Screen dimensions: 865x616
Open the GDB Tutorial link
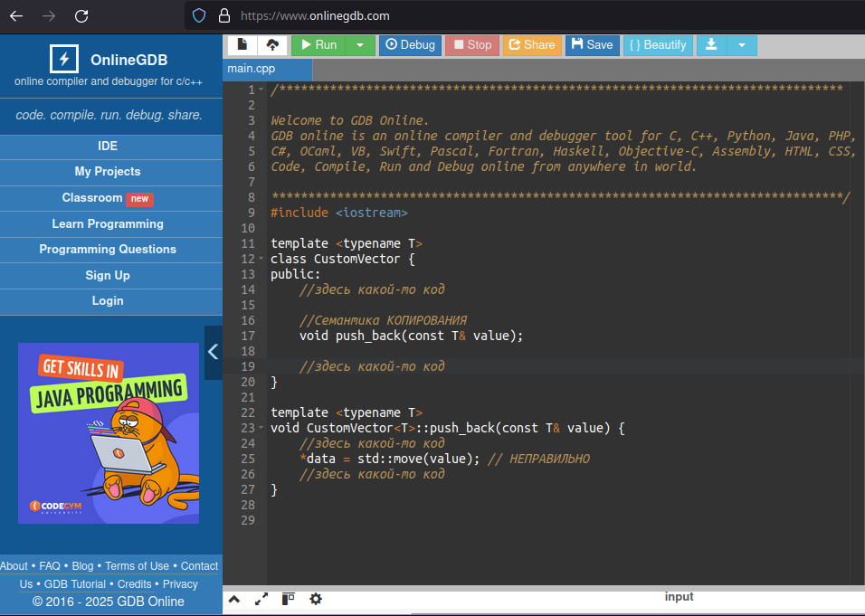pyautogui.click(x=75, y=584)
